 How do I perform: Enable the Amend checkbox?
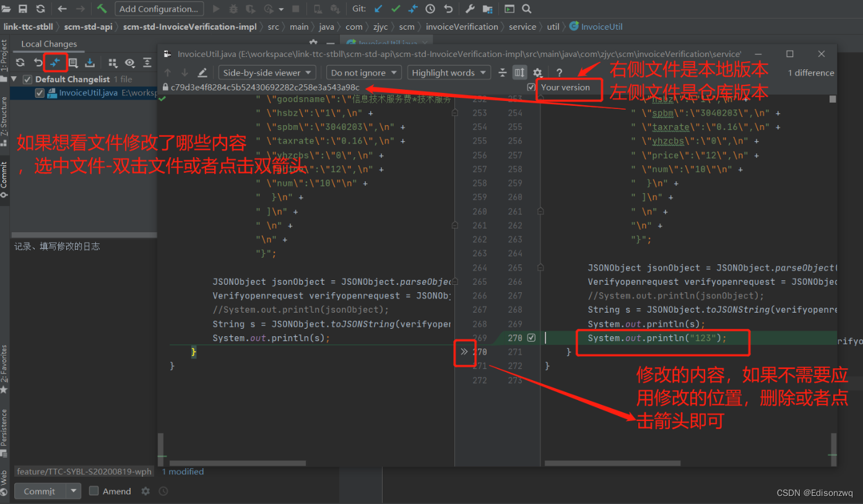pos(93,491)
